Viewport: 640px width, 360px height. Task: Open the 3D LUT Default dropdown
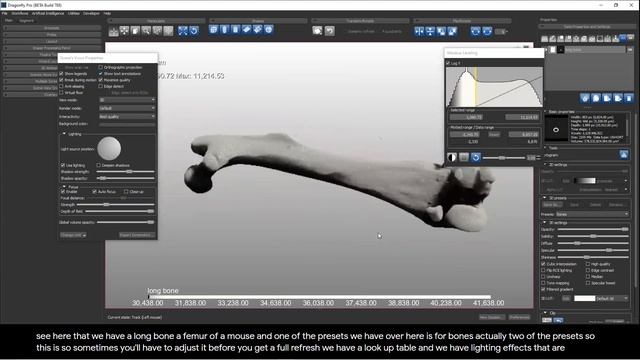[611, 299]
